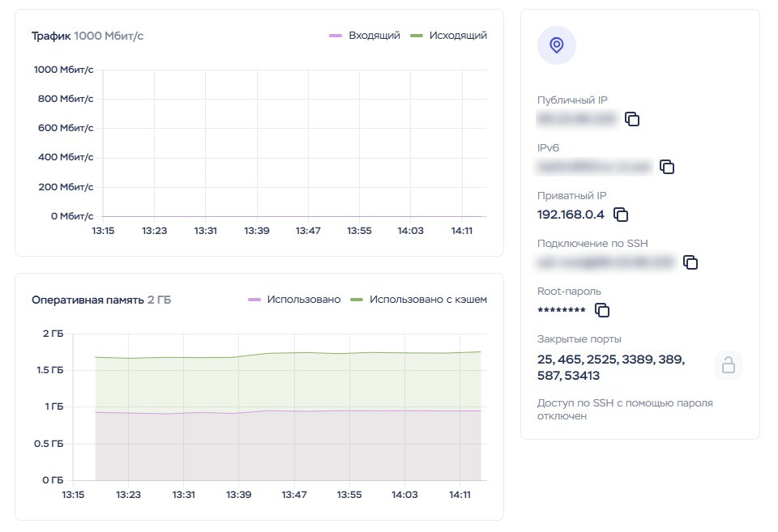
Task: Click the Оперативная память 2 ГБ title
Action: 101,300
